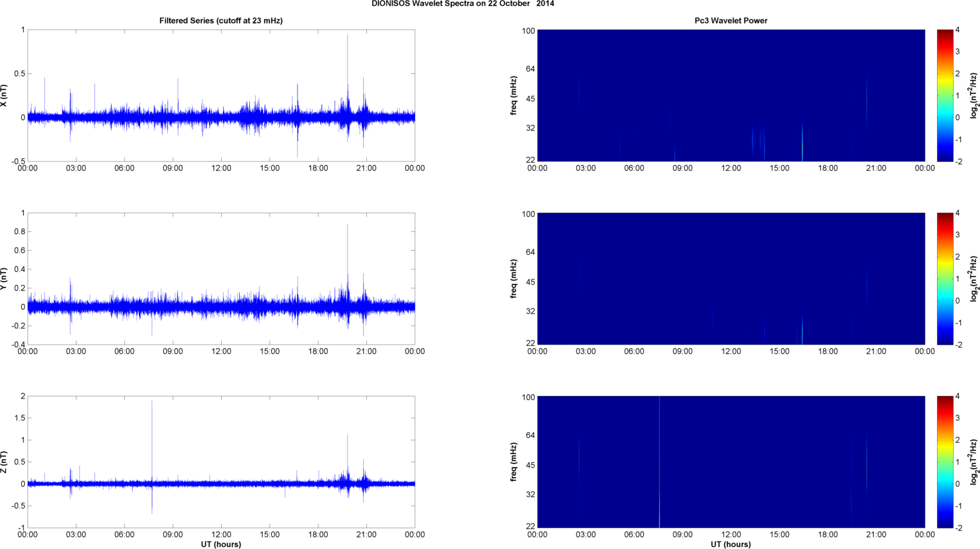Select 'freq (mHz)' label of the middle wavelet plot
This screenshot has height=549, width=980.
tap(514, 278)
